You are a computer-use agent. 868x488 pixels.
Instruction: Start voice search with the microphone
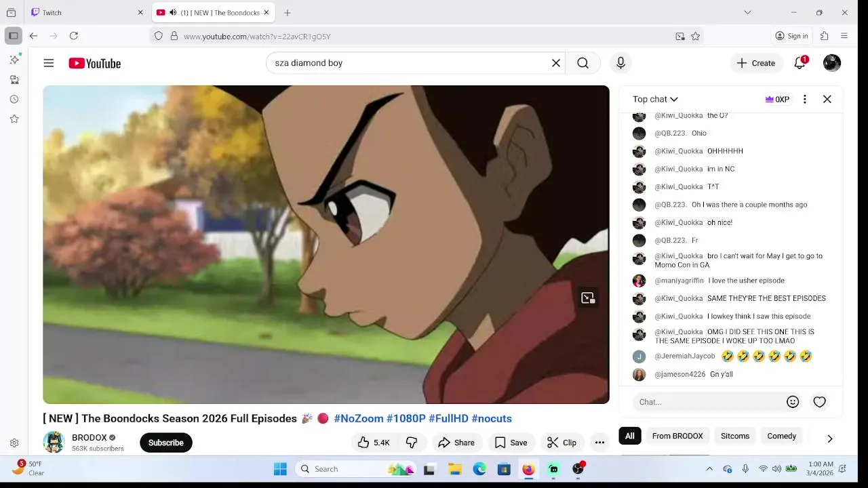[620, 63]
